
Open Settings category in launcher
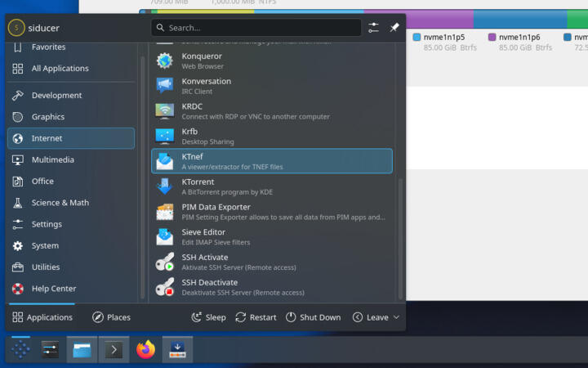[71, 224]
